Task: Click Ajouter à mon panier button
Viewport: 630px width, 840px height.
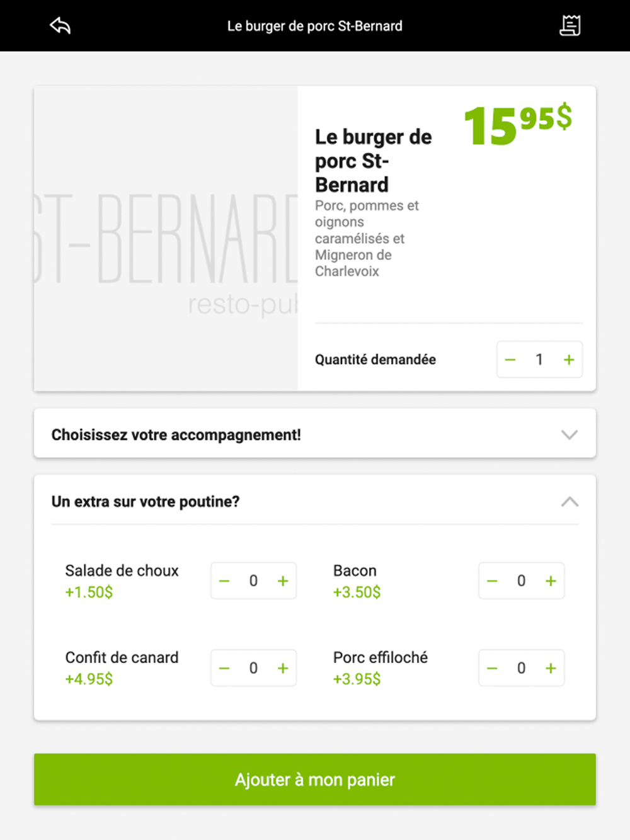Action: click(x=315, y=780)
